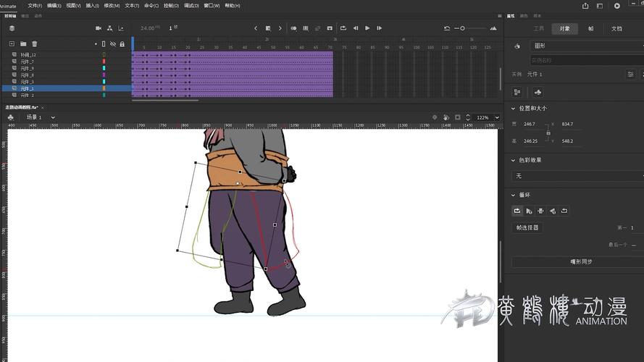Screen dimensions: 644x362
Task: Switch to the 文档 properties tab
Action: [x=616, y=29]
